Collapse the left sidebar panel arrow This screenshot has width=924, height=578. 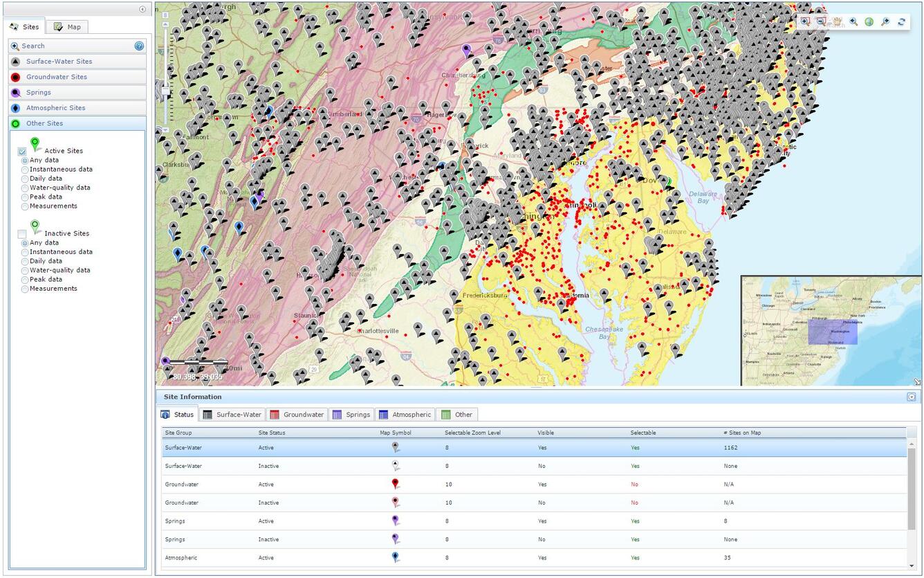[x=143, y=8]
